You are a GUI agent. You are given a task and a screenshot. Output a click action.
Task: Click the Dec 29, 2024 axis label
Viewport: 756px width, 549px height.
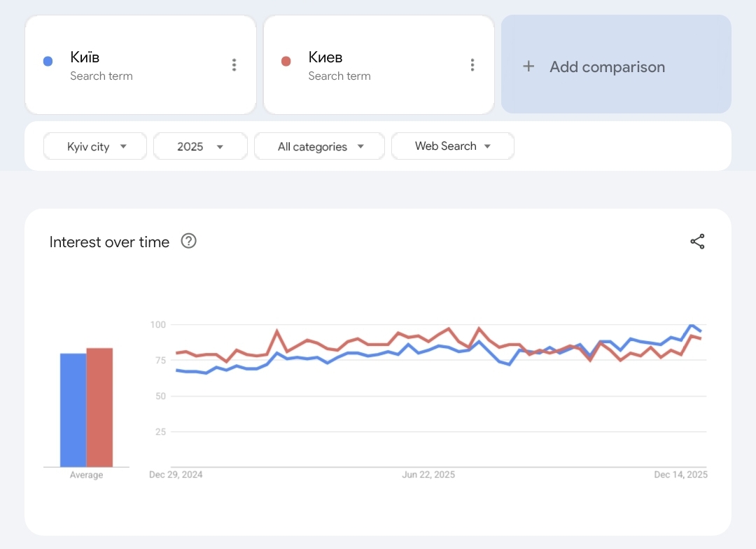click(x=176, y=475)
